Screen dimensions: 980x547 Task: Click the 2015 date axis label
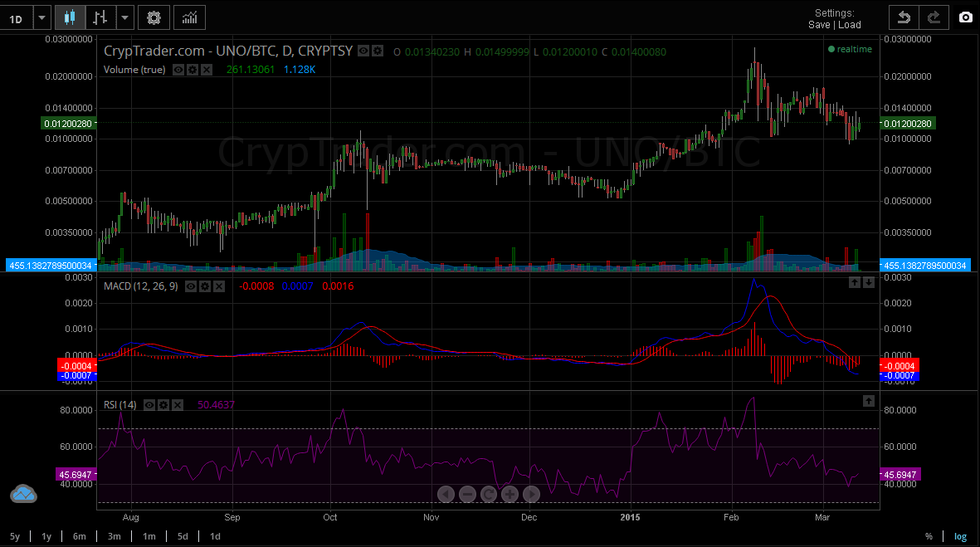pyautogui.click(x=630, y=517)
